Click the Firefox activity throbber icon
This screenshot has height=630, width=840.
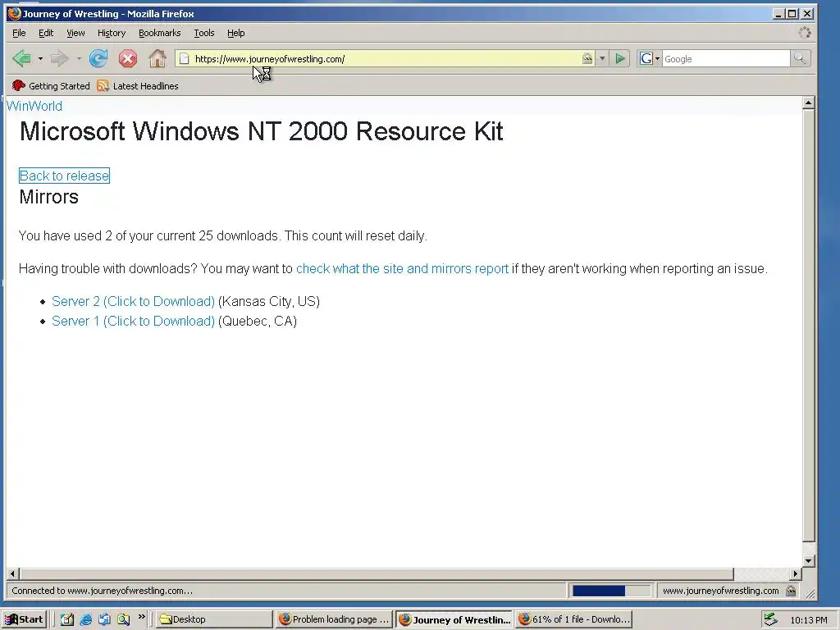pos(805,33)
